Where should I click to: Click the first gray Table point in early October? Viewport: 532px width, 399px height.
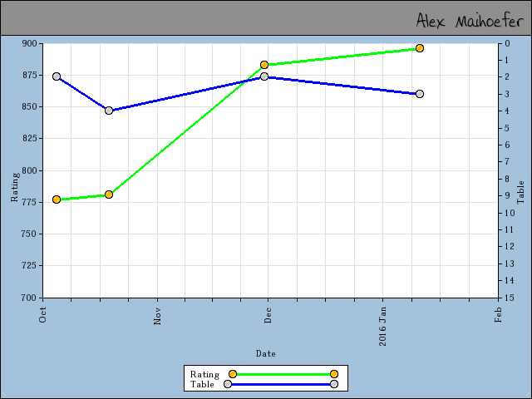[57, 76]
